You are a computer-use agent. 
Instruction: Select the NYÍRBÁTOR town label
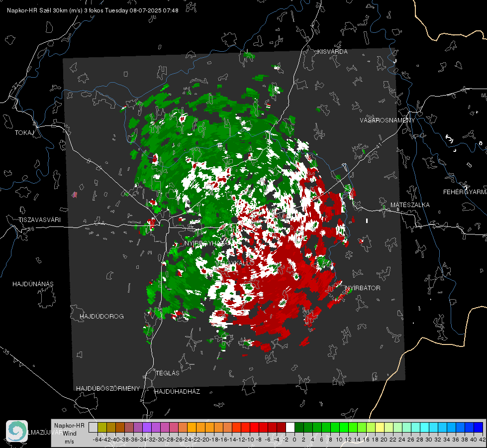[363, 288]
